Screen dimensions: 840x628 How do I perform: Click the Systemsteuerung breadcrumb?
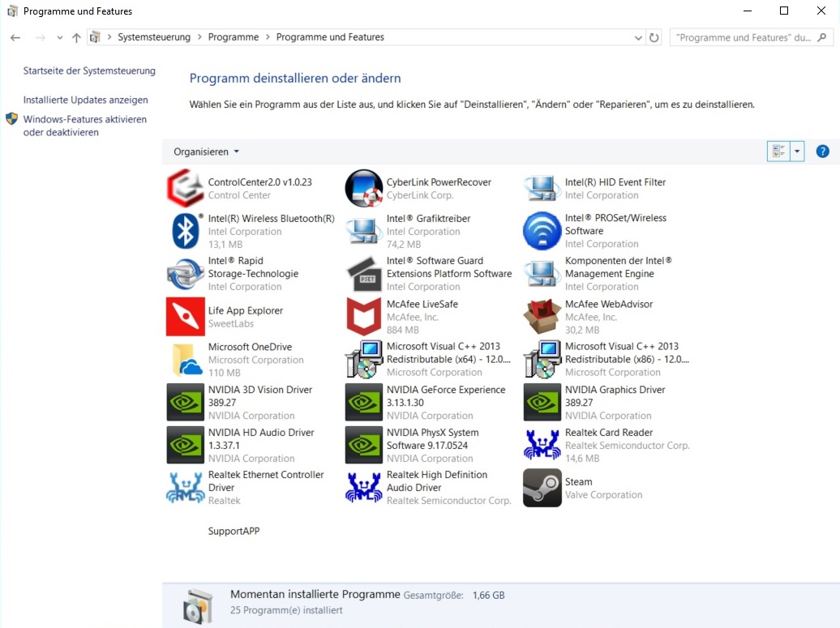(154, 37)
